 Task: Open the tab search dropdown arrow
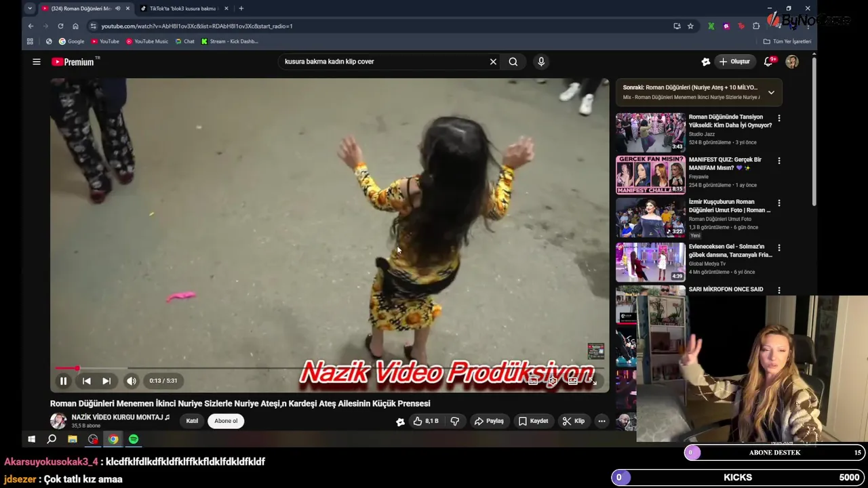pyautogui.click(x=29, y=8)
